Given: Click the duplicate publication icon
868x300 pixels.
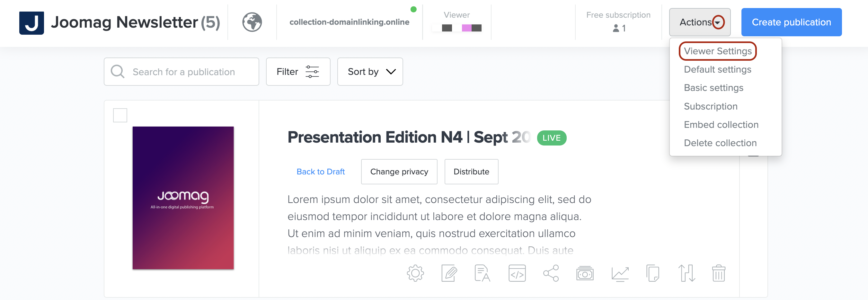Looking at the screenshot, I should point(653,273).
